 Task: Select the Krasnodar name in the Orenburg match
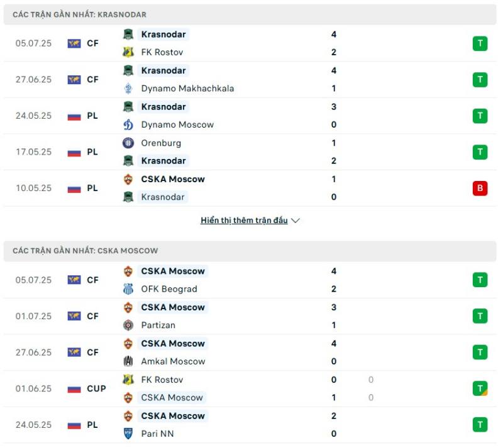(163, 161)
